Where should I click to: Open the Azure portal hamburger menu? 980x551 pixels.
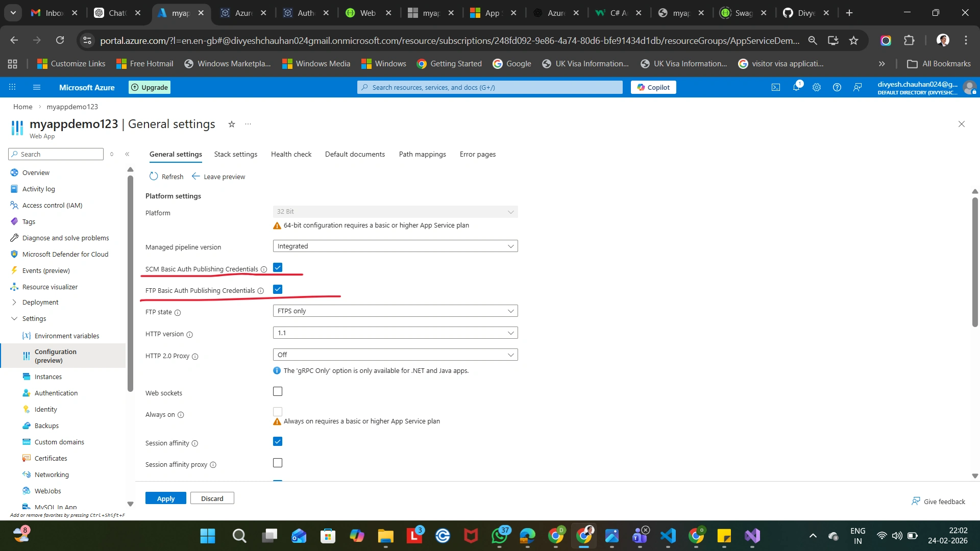[37, 87]
